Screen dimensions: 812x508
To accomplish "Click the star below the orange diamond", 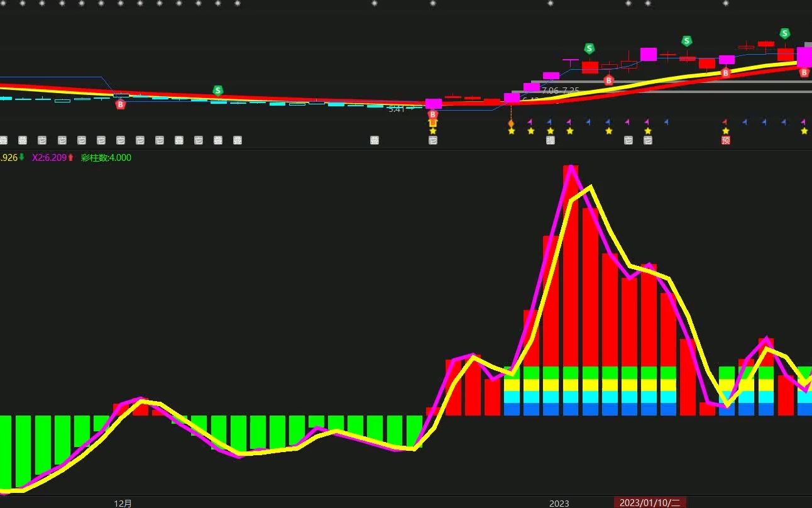I will tap(512, 131).
